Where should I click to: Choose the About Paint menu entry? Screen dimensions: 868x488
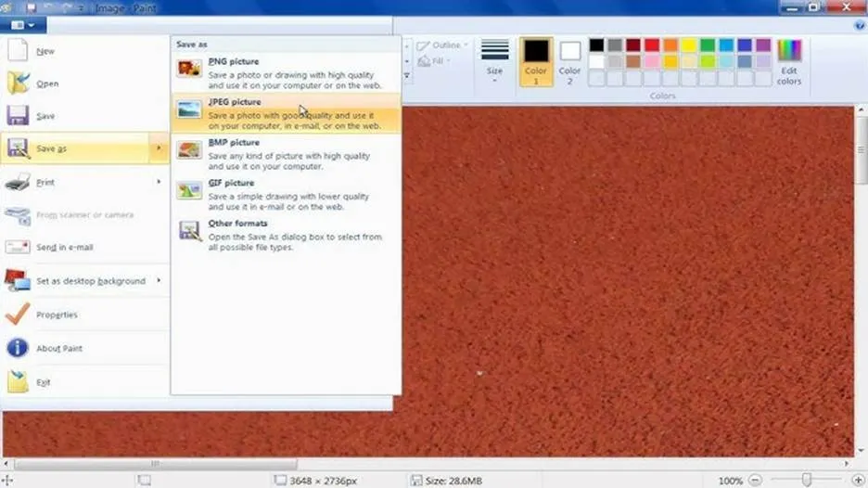point(85,349)
